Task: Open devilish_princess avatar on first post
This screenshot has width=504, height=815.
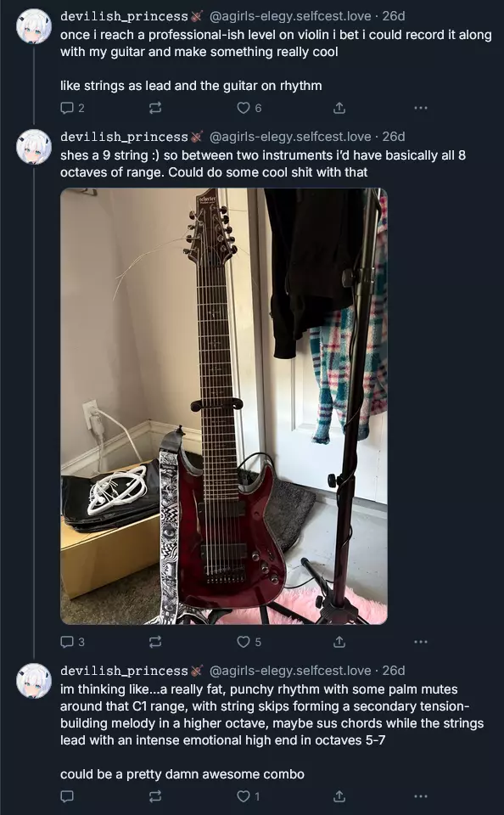Action: [34, 26]
